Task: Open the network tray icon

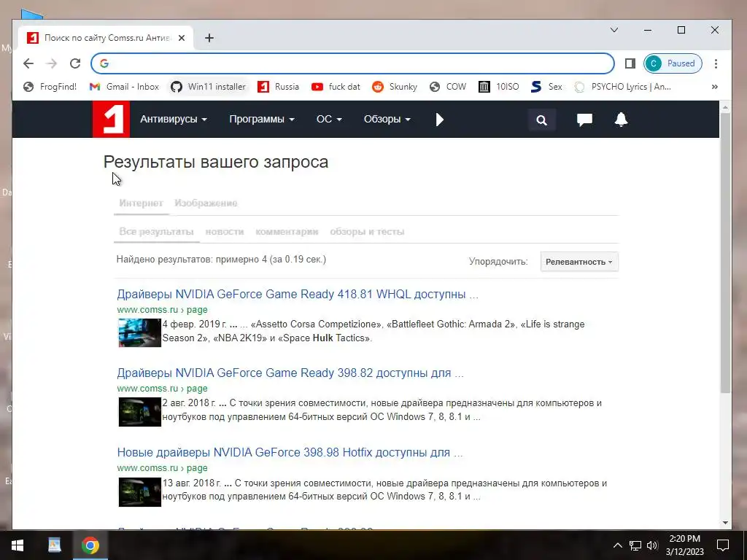Action: (x=635, y=545)
